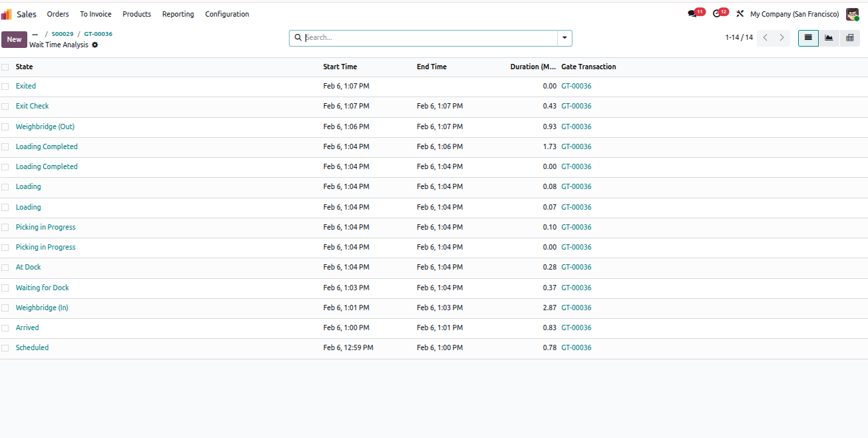Toggle the select-all header checkbox
The width and height of the screenshot is (868, 438).
point(5,67)
